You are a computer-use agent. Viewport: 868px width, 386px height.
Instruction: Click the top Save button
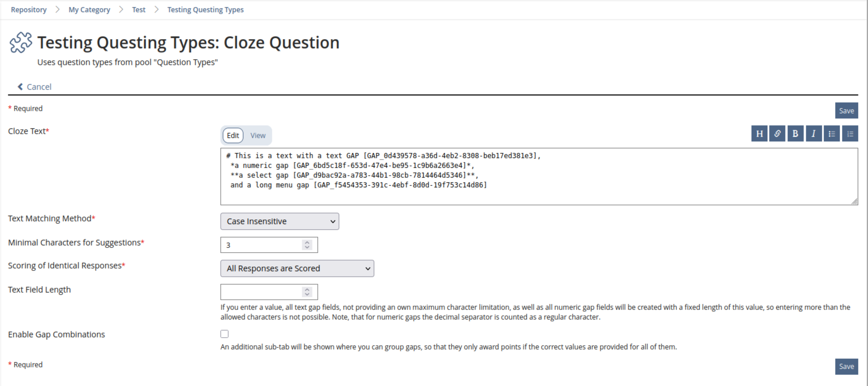[x=847, y=111]
